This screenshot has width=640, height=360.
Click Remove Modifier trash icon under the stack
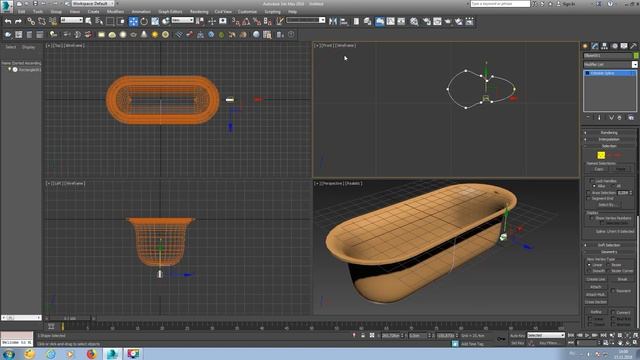tap(620, 118)
